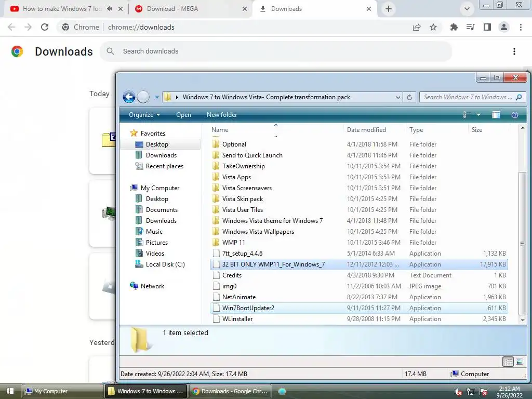Select the Credits text document
This screenshot has width=532, height=399.
coord(358,275)
